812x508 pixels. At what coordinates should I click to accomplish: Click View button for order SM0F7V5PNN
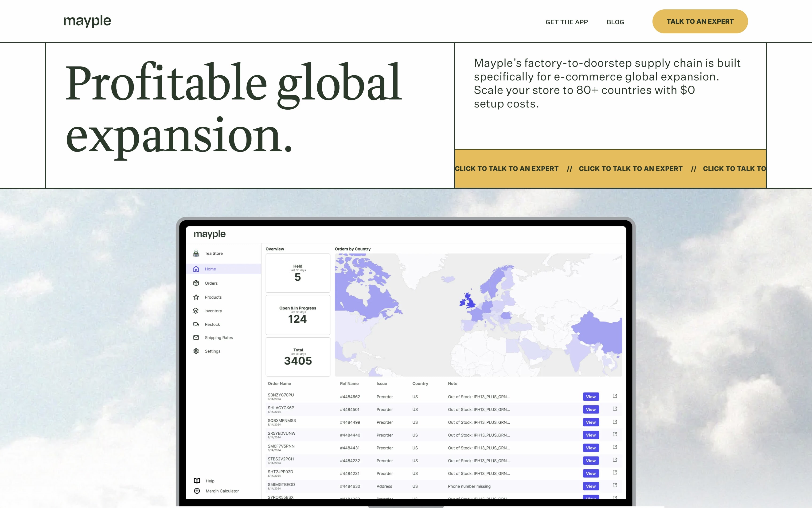(590, 448)
